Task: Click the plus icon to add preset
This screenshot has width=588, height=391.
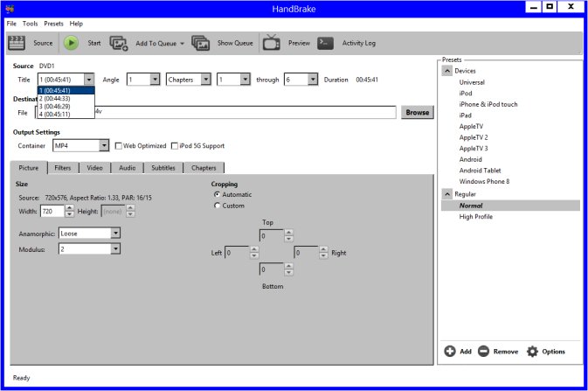Action: (450, 351)
